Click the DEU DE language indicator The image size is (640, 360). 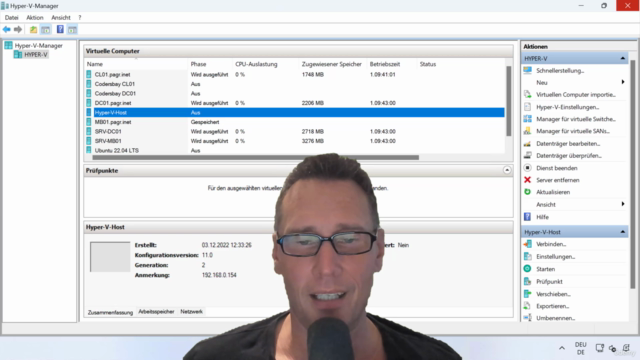click(580, 348)
